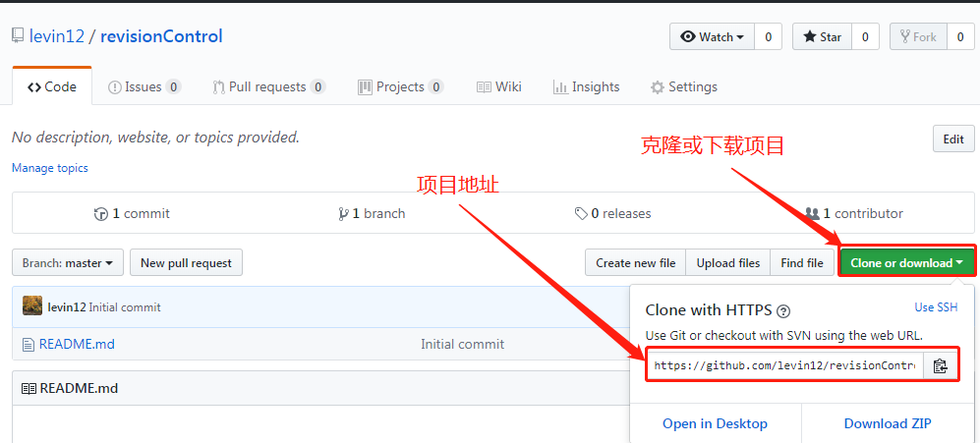Viewport: 980px width, 443px height.
Task: Copy clone URL with the clipboard icon
Action: tap(940, 366)
